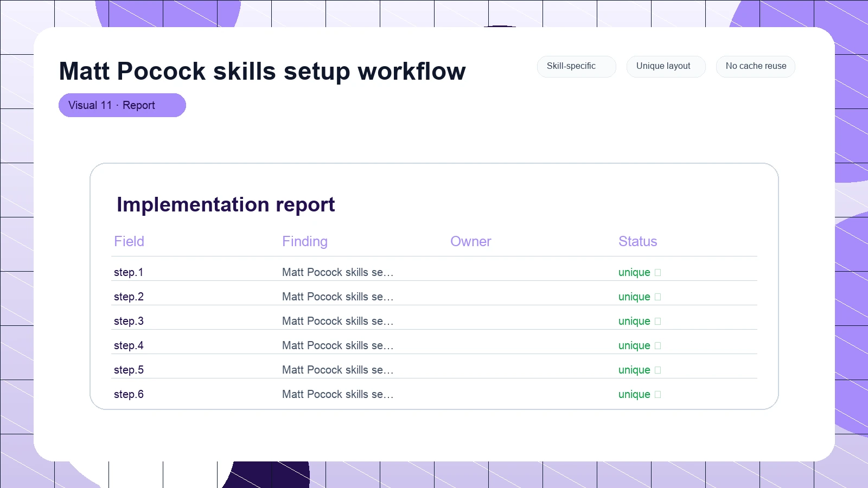This screenshot has height=488, width=868.
Task: Select the step.4 field cell
Action: [x=129, y=345]
